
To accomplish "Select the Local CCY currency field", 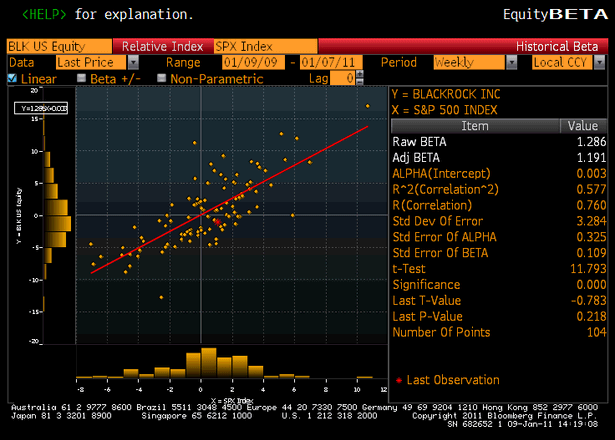I will (x=562, y=62).
